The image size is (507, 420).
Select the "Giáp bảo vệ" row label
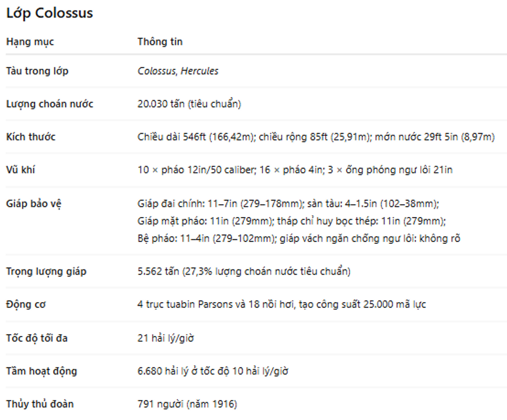[x=34, y=204]
